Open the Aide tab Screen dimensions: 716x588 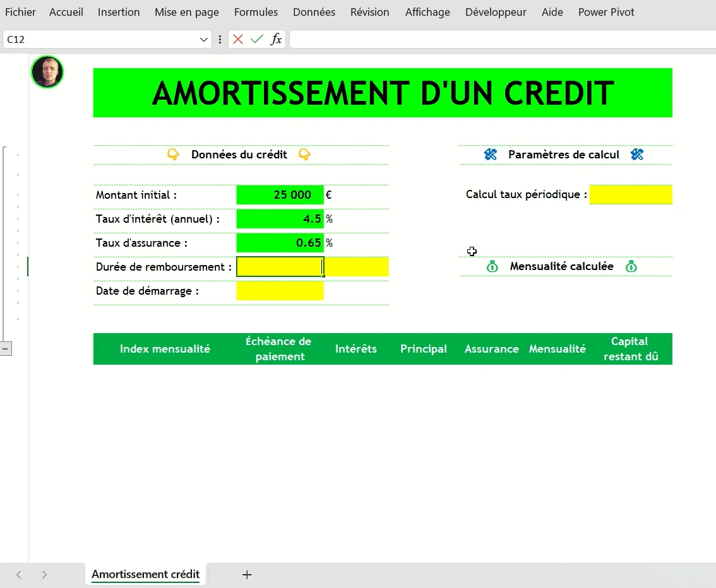[x=552, y=13]
